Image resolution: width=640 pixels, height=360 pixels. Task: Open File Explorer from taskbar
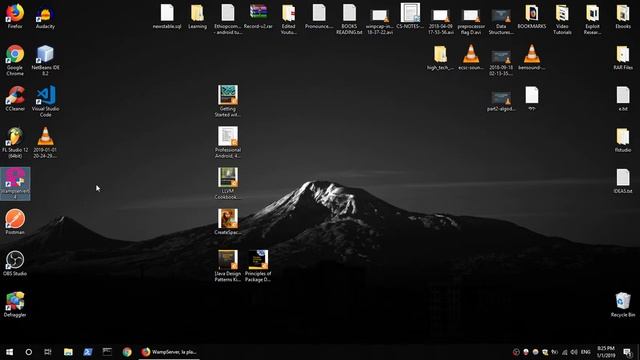pyautogui.click(x=68, y=352)
